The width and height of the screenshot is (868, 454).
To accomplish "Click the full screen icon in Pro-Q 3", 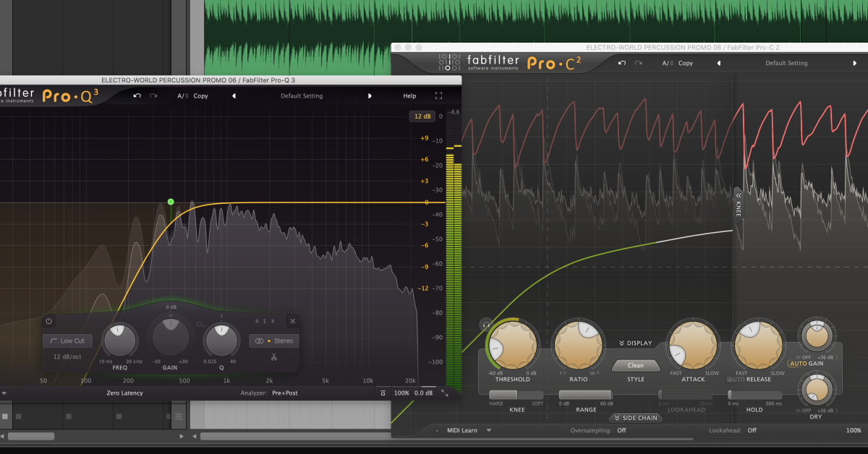I will (437, 95).
